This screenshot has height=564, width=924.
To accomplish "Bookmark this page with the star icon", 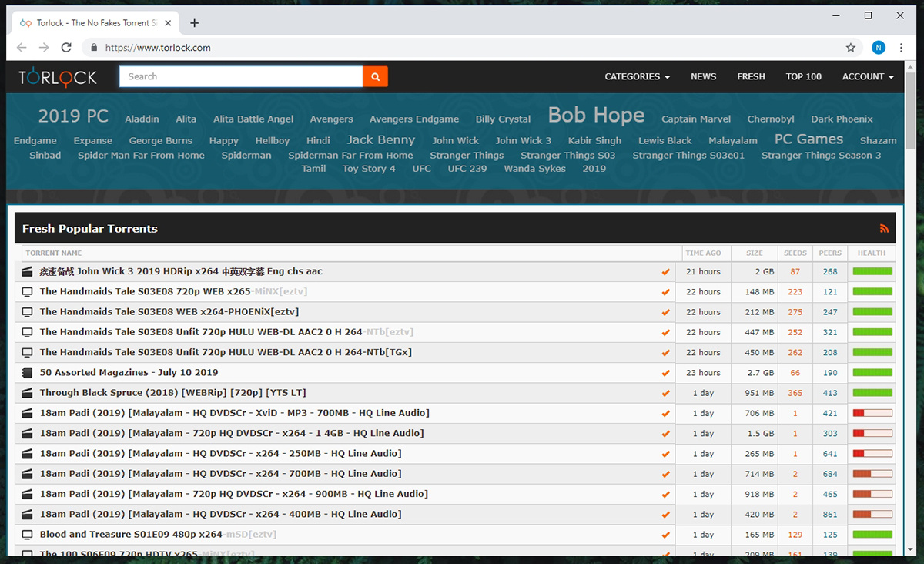I will tap(851, 48).
